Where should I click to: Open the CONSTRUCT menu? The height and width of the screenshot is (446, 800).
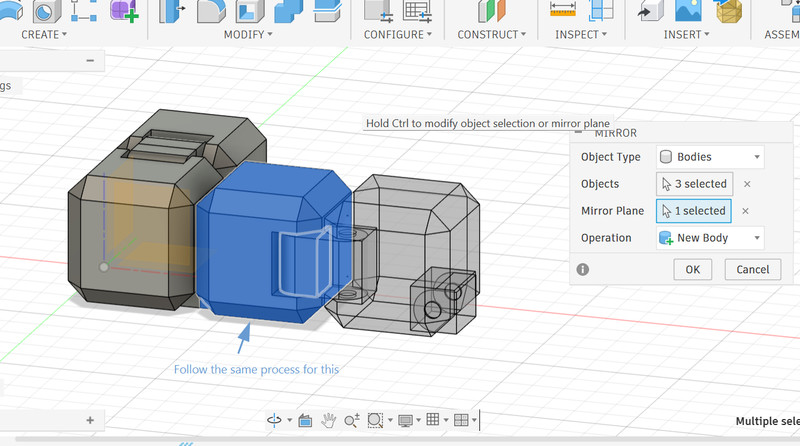tap(492, 35)
